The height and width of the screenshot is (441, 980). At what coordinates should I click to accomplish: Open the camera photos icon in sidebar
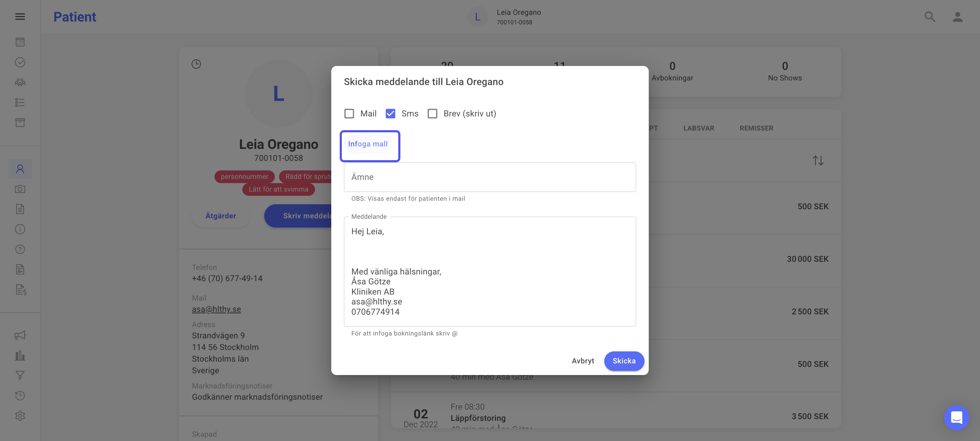tap(20, 189)
